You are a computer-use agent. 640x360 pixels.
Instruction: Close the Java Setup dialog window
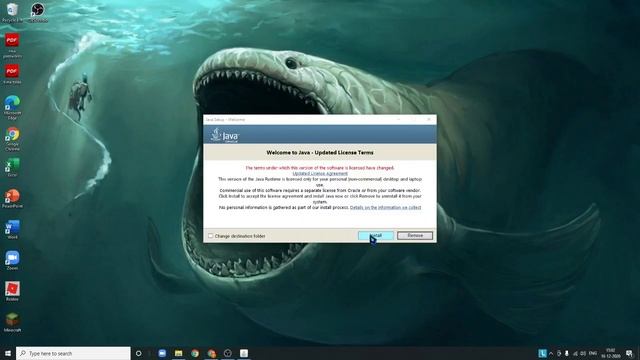[x=429, y=120]
